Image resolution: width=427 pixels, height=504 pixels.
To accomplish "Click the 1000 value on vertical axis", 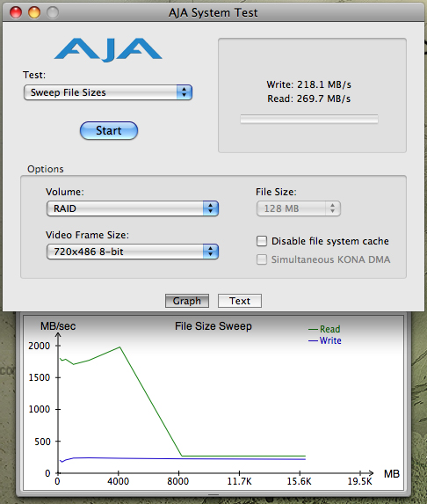I will click(40, 409).
